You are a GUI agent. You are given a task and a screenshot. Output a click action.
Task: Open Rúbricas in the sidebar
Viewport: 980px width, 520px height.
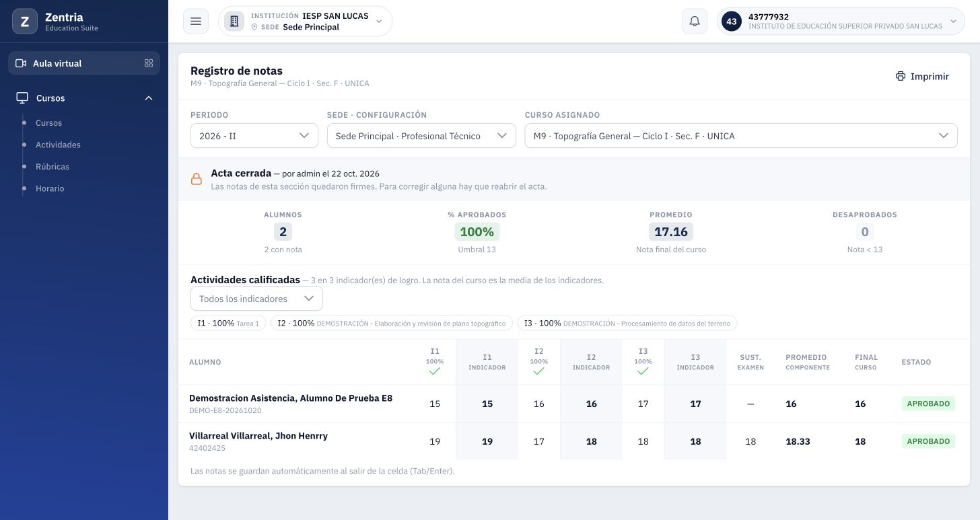pos(53,166)
